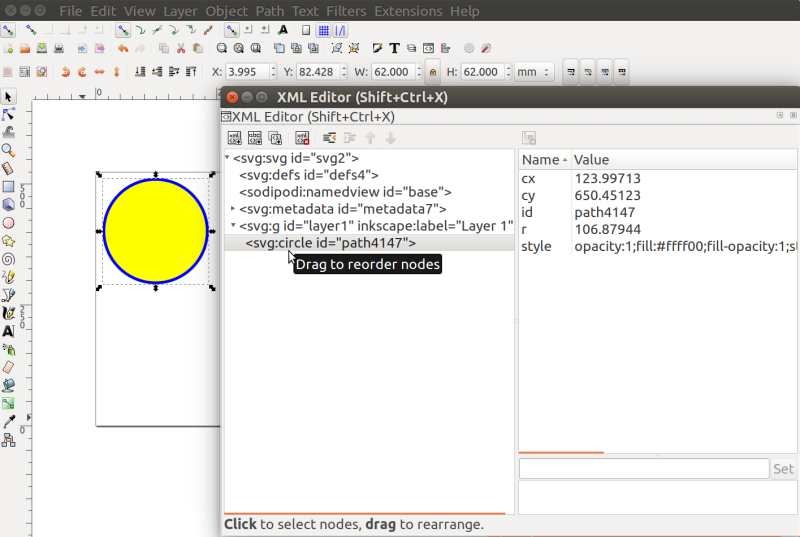The width and height of the screenshot is (800, 537).
Task: Select the Color dropper tool
Action: click(x=8, y=421)
